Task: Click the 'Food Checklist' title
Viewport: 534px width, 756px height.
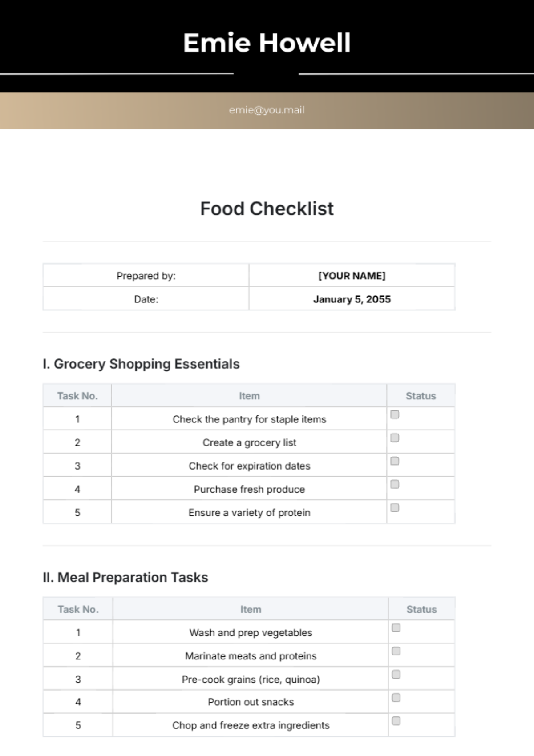Action: 267,209
